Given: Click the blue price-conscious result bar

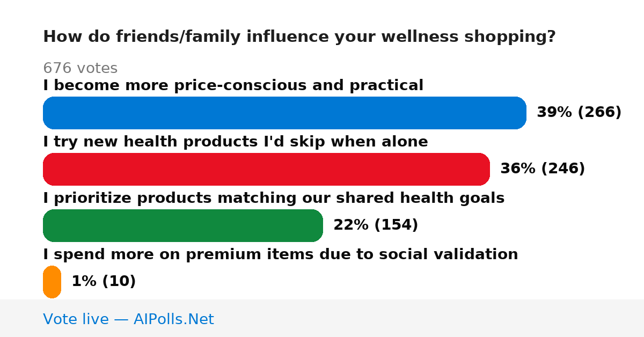Looking at the screenshot, I should coord(284,113).
